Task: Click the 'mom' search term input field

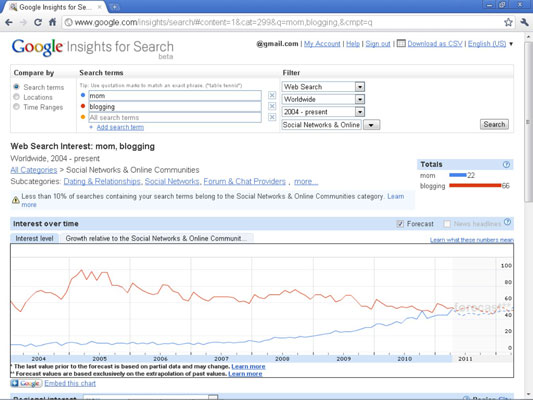Action: click(x=175, y=95)
